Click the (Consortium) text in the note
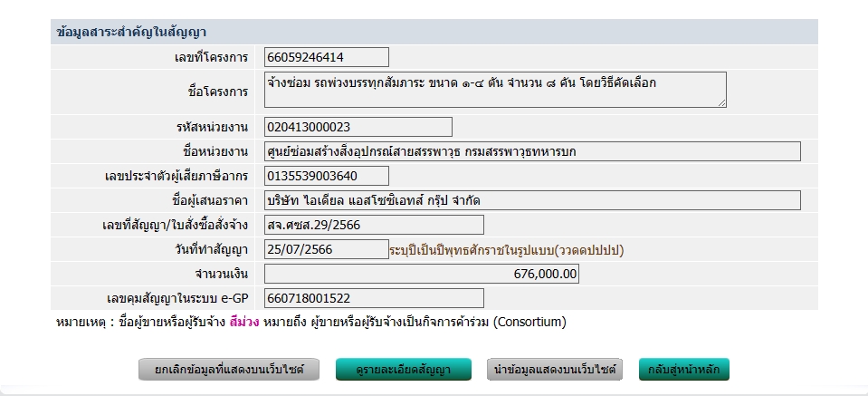Screen dimensions: 868x396 [529, 322]
